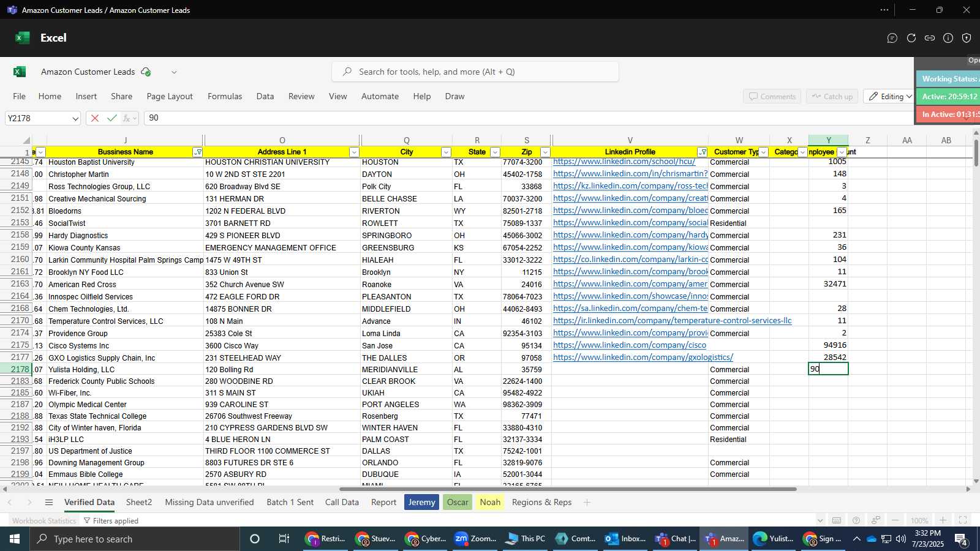Confirm the cell entry with green checkmark
Viewport: 980px width, 551px height.
pos(111,118)
